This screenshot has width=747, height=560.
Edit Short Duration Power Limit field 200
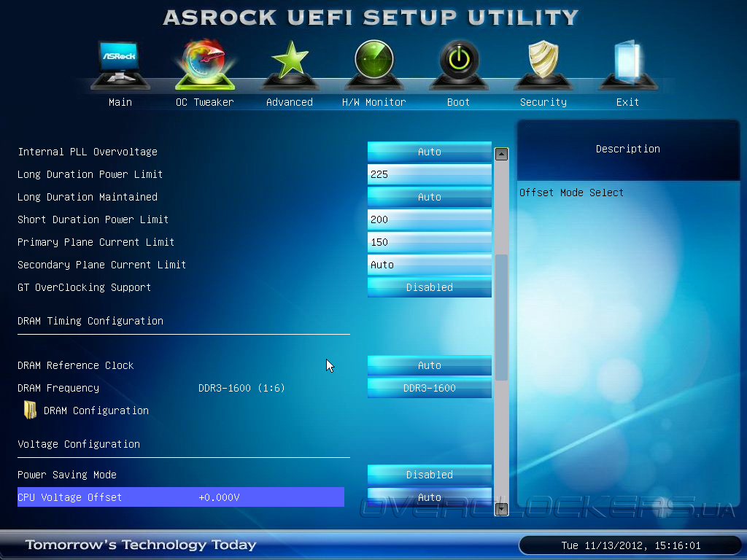click(x=430, y=219)
